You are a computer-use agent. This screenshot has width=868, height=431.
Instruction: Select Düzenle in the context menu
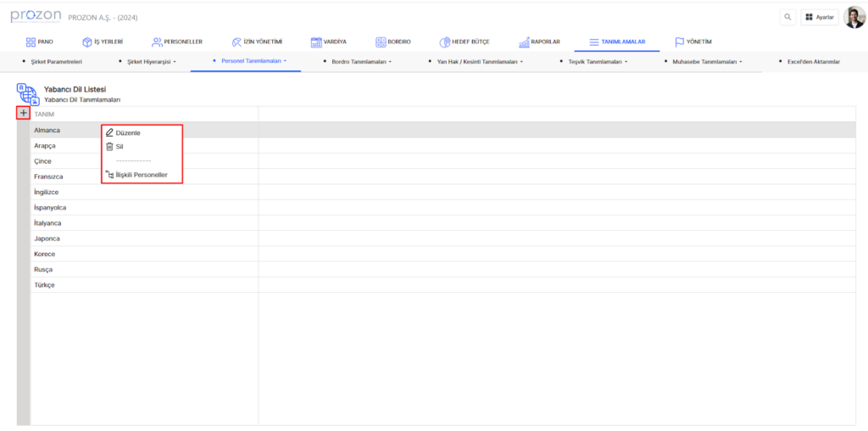click(127, 133)
